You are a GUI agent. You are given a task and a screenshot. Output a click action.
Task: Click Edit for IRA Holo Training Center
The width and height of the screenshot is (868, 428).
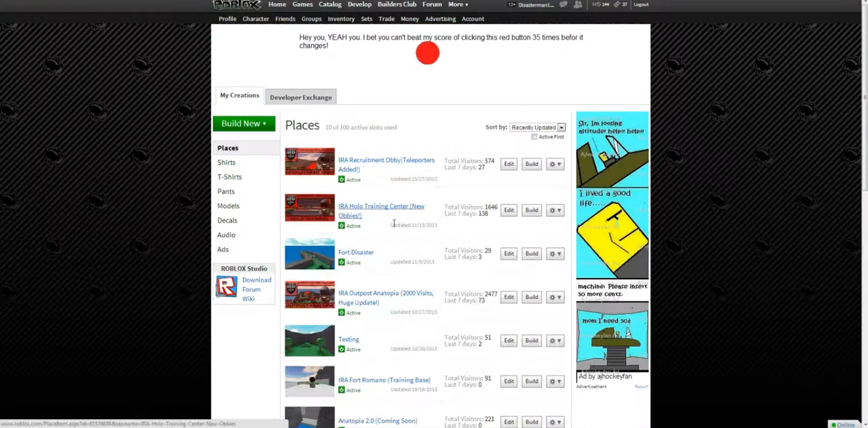508,210
